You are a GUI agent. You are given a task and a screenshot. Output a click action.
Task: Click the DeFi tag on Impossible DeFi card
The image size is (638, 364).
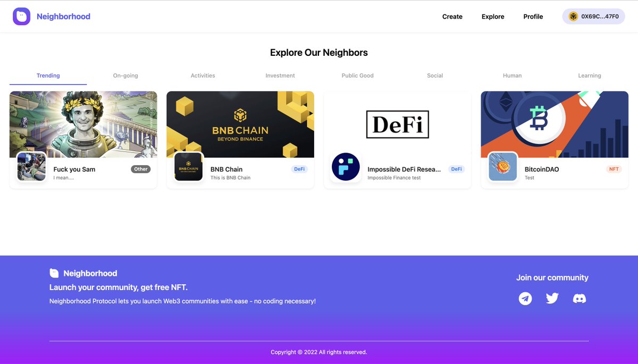click(456, 169)
